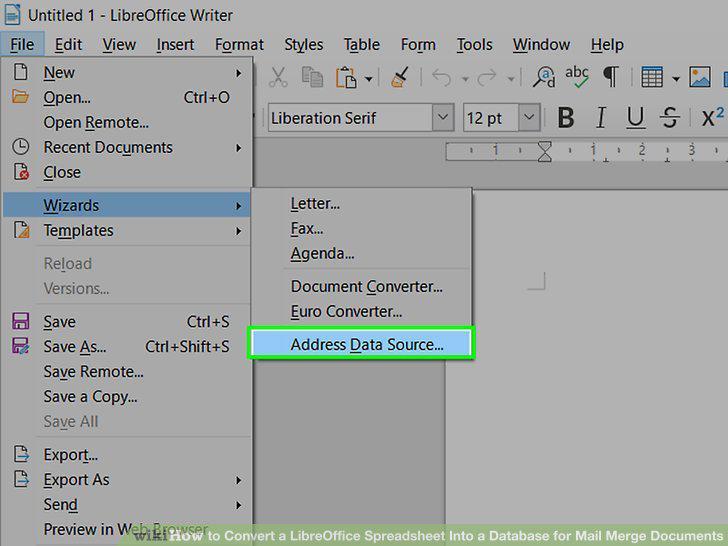
Task: Click the Strikethrough S icon
Action: [x=670, y=117]
